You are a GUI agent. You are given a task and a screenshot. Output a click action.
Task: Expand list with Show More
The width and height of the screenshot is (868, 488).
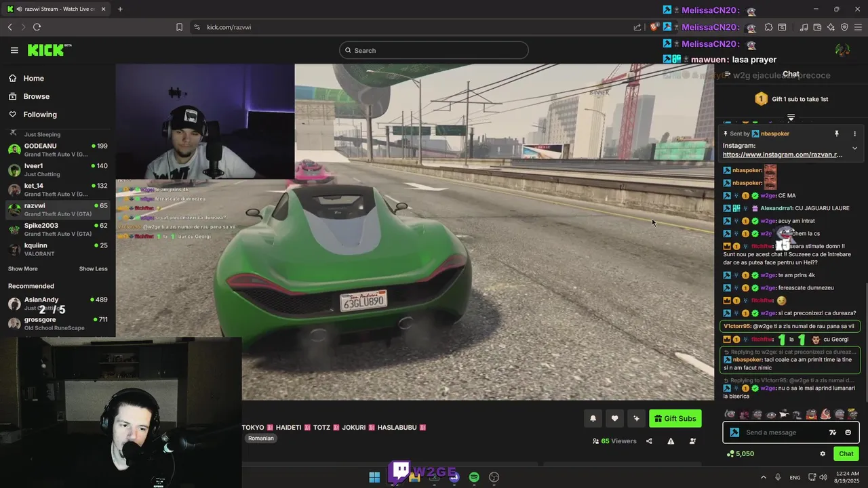coord(23,269)
